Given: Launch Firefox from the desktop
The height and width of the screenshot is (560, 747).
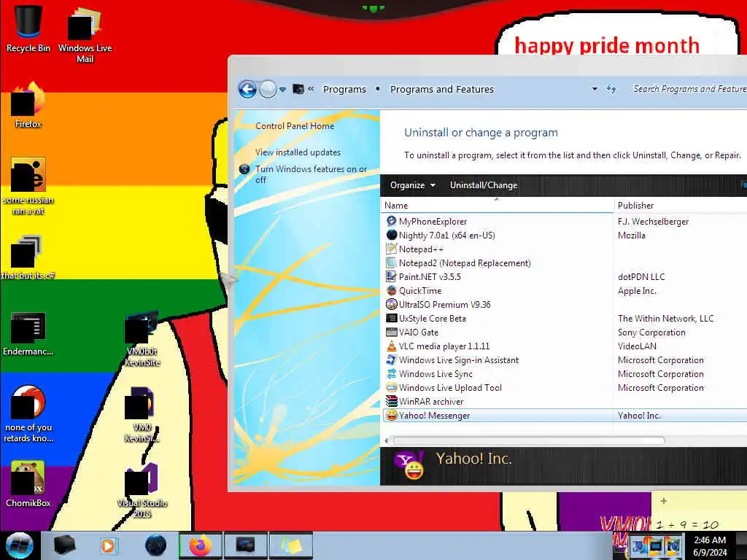Looking at the screenshot, I should [x=28, y=105].
